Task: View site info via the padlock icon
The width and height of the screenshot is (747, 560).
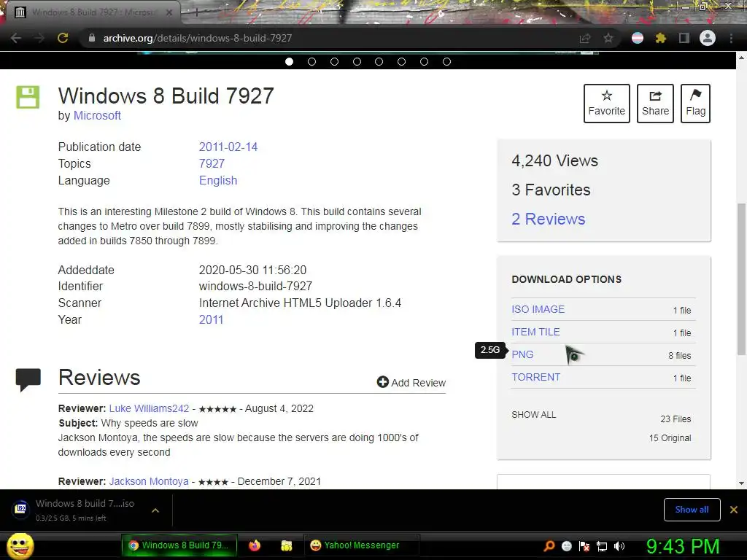Action: (92, 38)
